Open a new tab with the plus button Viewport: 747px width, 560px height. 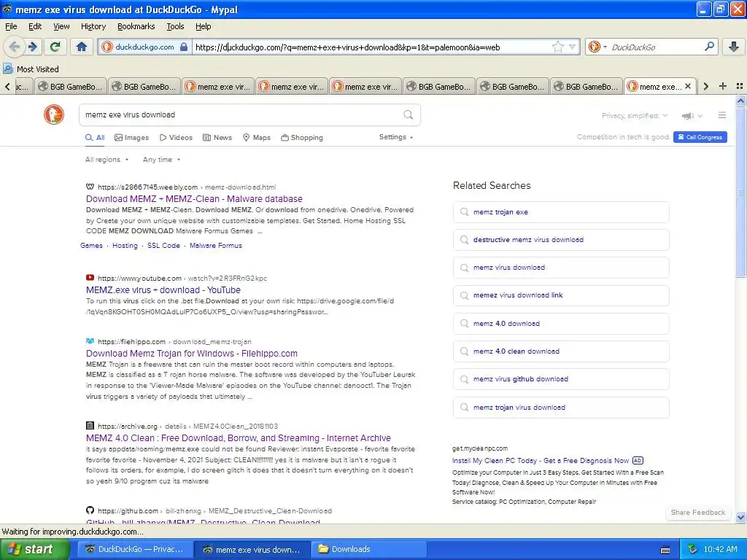coord(723,86)
